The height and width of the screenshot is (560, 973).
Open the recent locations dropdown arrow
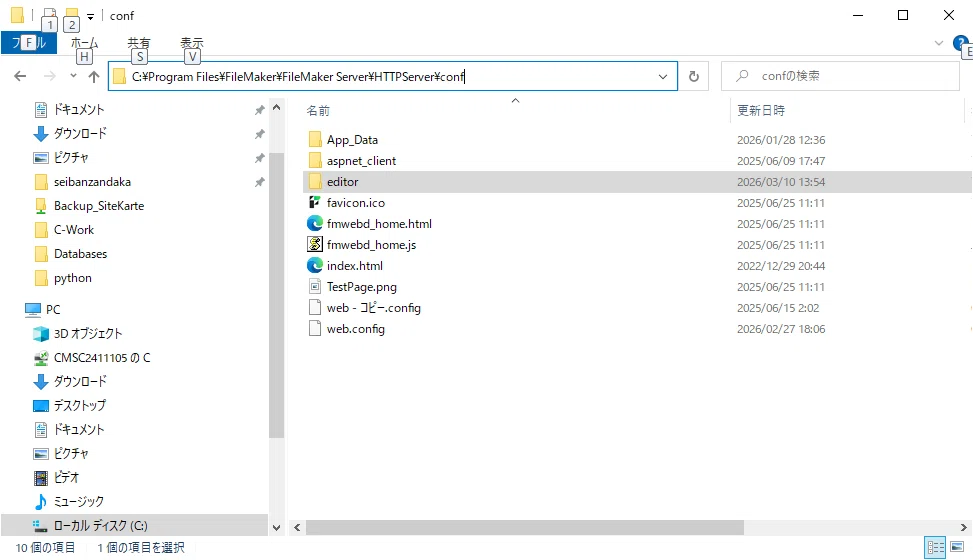point(73,76)
